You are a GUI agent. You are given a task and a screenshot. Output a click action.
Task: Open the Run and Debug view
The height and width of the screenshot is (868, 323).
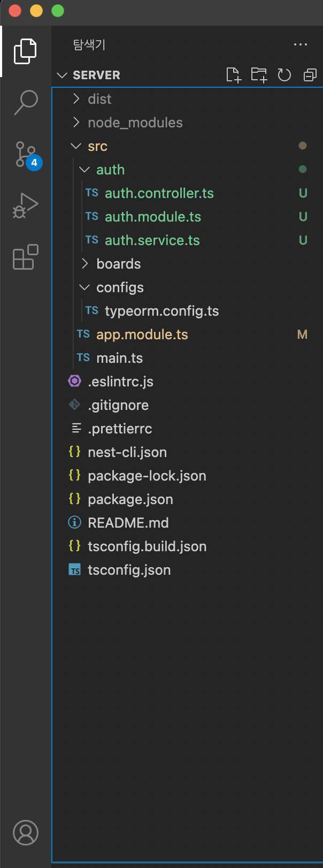click(26, 205)
